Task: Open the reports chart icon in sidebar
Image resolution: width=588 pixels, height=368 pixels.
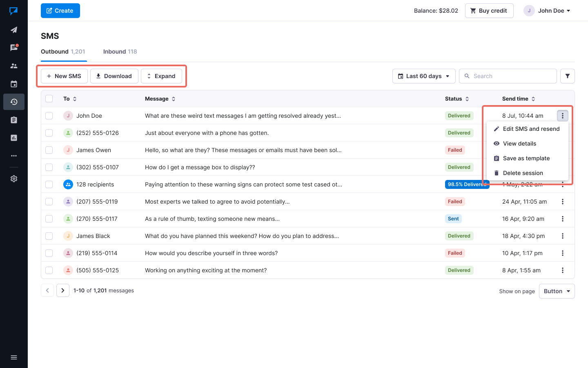Action: click(x=14, y=138)
